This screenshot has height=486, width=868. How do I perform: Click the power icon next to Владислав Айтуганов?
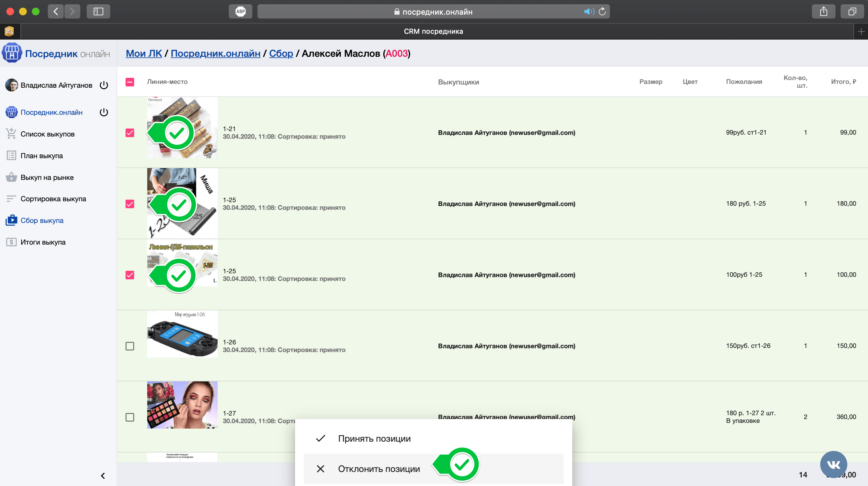point(104,85)
